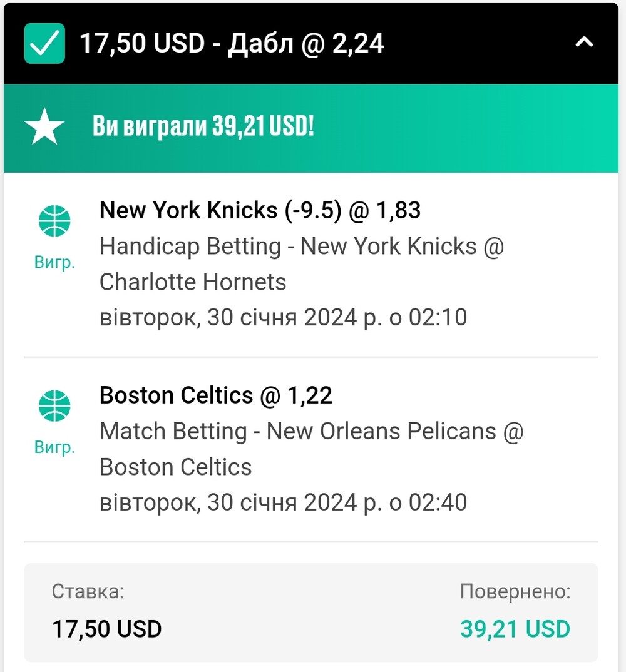Image resolution: width=626 pixels, height=672 pixels.
Task: Click the 17,50 USD stake amount at bottom
Action: pyautogui.click(x=107, y=629)
